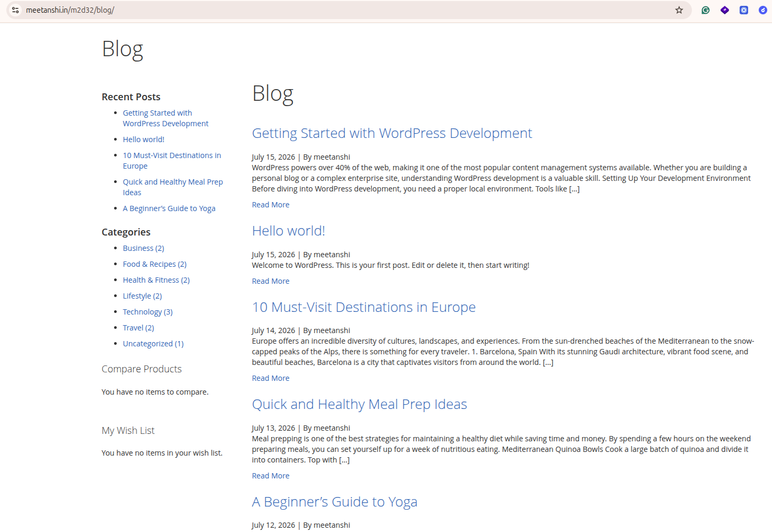772x532 pixels.
Task: Click Read More under Hello world! post
Action: 271,281
